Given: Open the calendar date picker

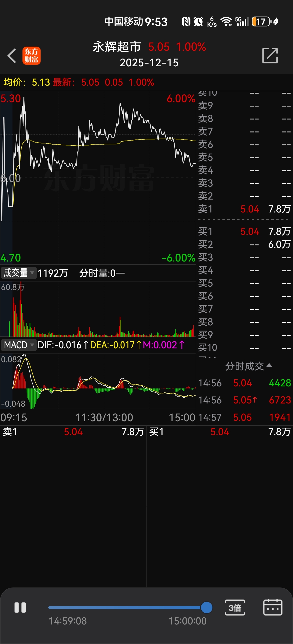Looking at the screenshot, I should coord(273,607).
